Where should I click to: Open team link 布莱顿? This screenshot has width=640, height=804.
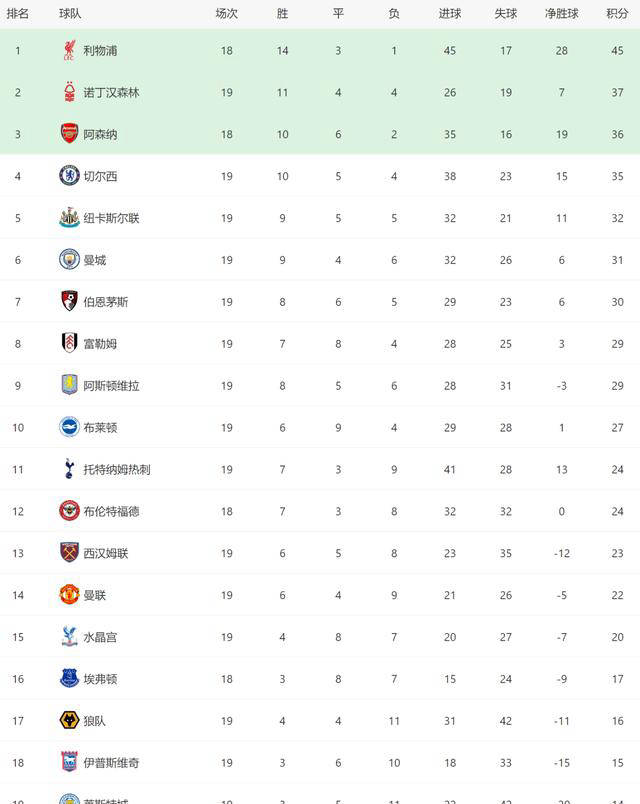click(101, 428)
